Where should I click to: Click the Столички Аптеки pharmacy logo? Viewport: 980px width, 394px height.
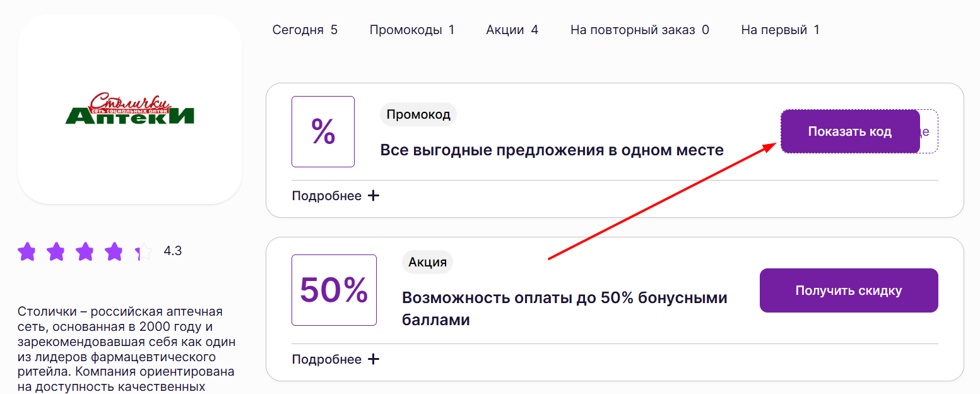click(x=129, y=109)
